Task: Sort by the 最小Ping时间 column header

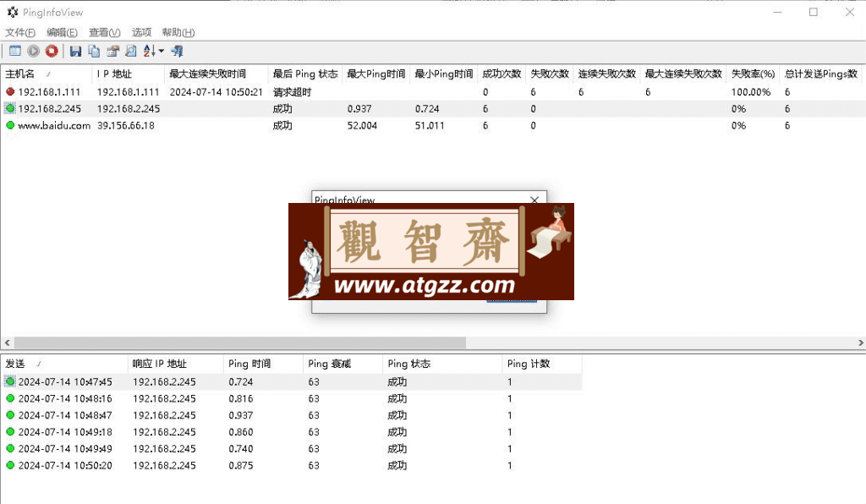Action: pyautogui.click(x=443, y=74)
